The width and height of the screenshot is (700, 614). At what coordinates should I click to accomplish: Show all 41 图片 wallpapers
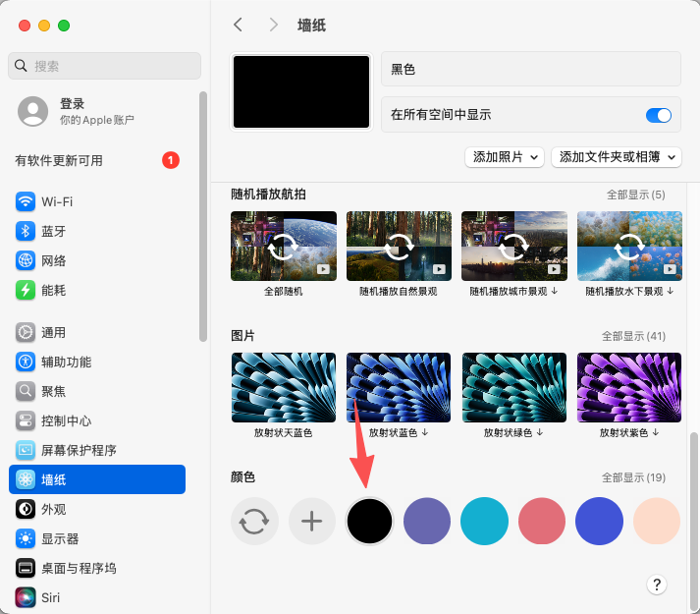tap(633, 336)
